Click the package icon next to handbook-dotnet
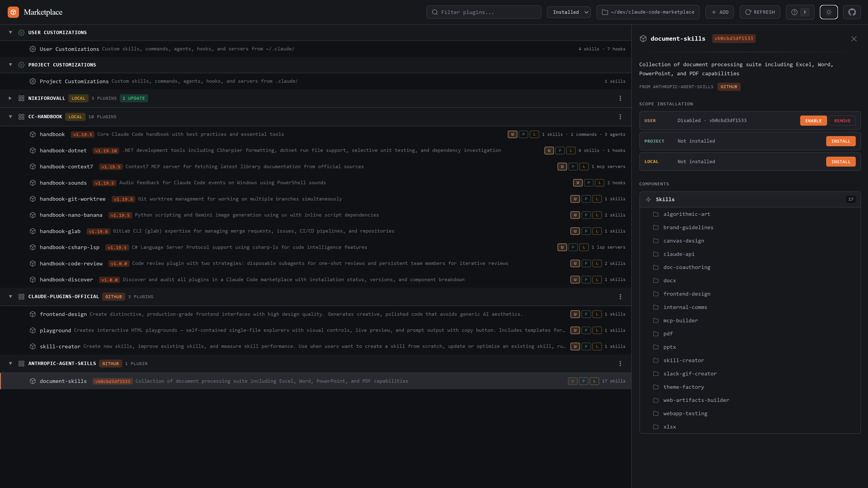Viewport: 868px width, 488px height. click(33, 151)
